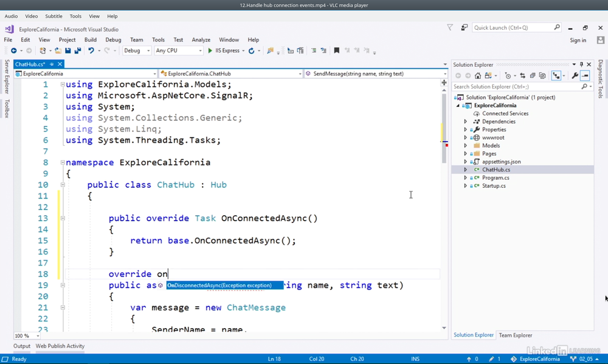Click the split editor icon above the scrollbar

coord(444,83)
